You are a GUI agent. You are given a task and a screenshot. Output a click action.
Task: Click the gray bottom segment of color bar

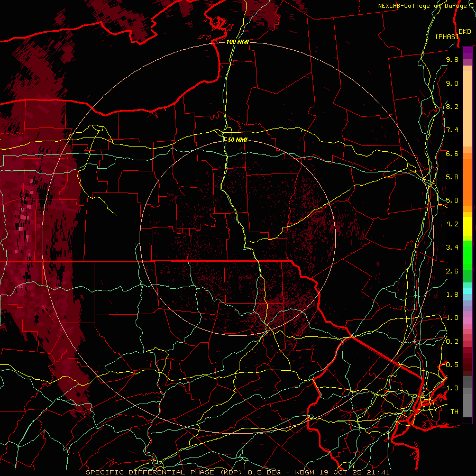coord(467,396)
